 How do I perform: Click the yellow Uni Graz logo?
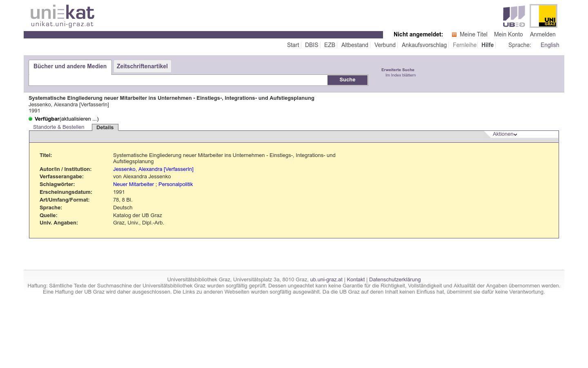point(543,16)
